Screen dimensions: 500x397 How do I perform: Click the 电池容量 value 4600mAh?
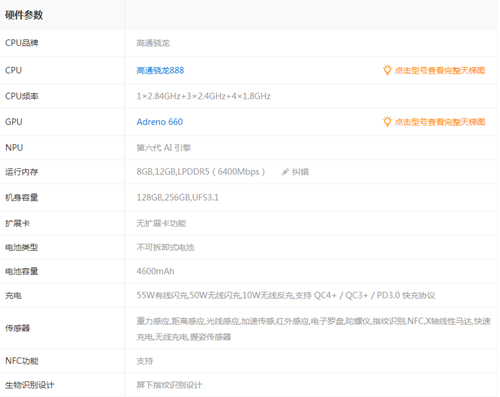155,271
